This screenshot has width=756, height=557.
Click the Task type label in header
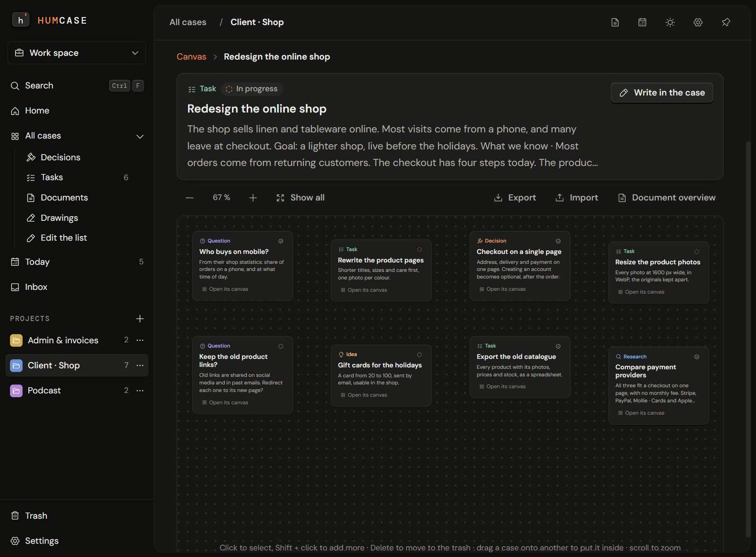tap(202, 89)
